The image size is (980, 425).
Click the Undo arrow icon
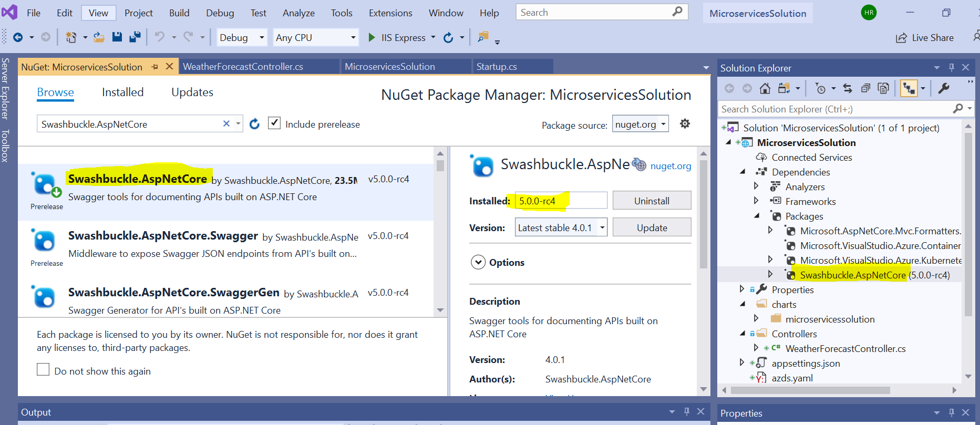point(159,37)
